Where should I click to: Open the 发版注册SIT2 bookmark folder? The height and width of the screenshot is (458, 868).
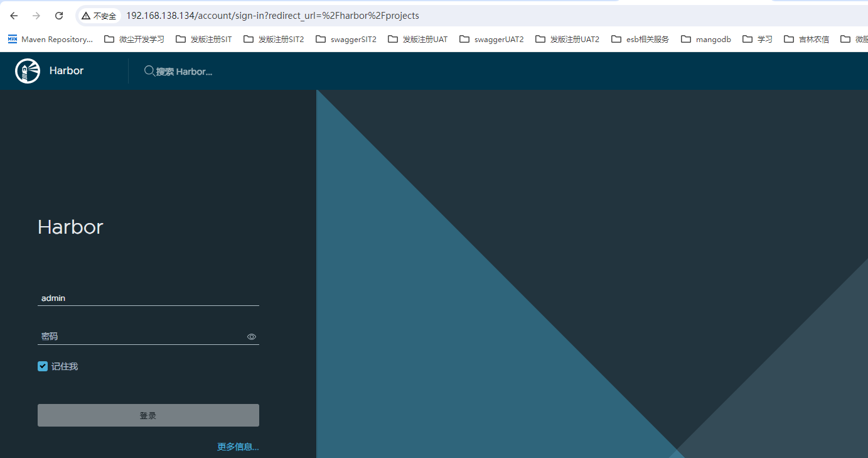274,39
